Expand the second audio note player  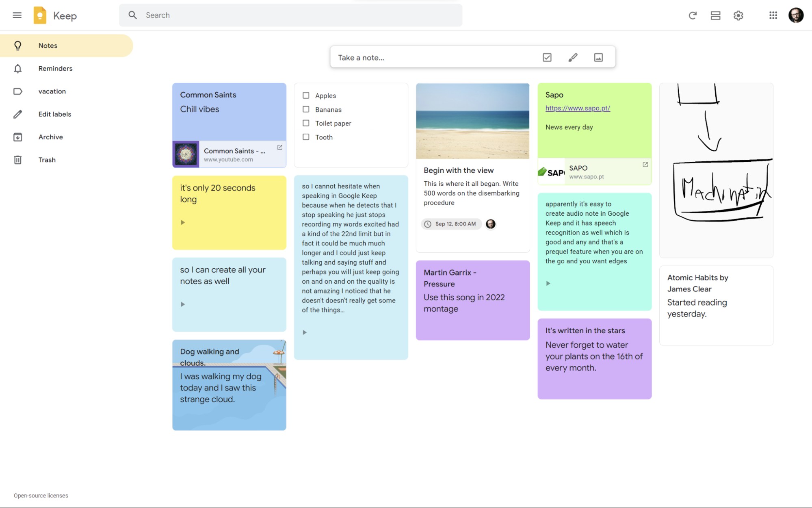click(x=182, y=304)
